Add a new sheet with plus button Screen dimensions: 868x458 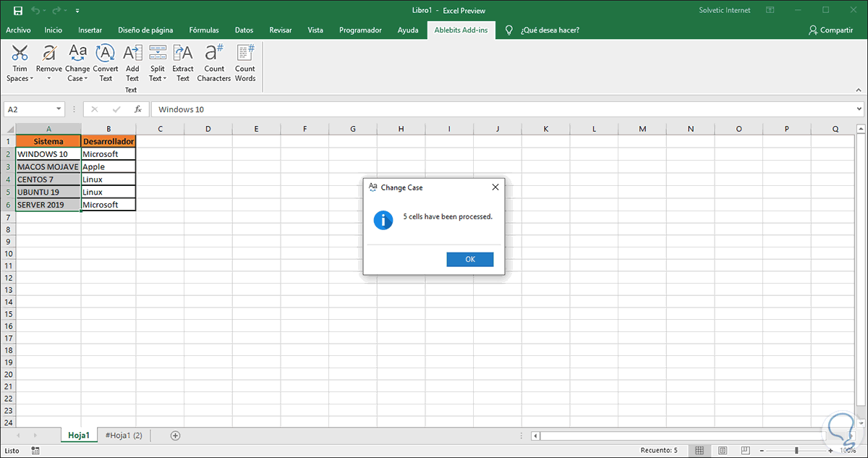pos(175,435)
